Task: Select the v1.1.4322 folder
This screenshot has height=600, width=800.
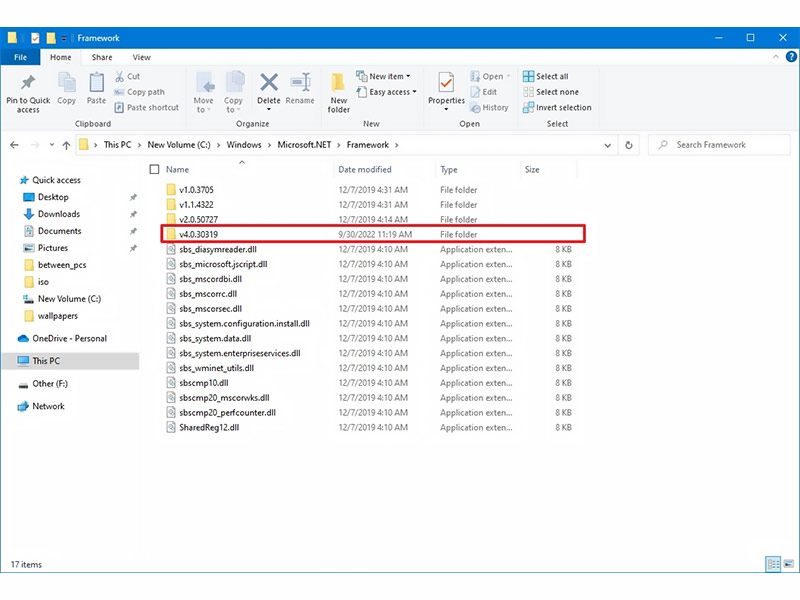Action: (x=196, y=205)
